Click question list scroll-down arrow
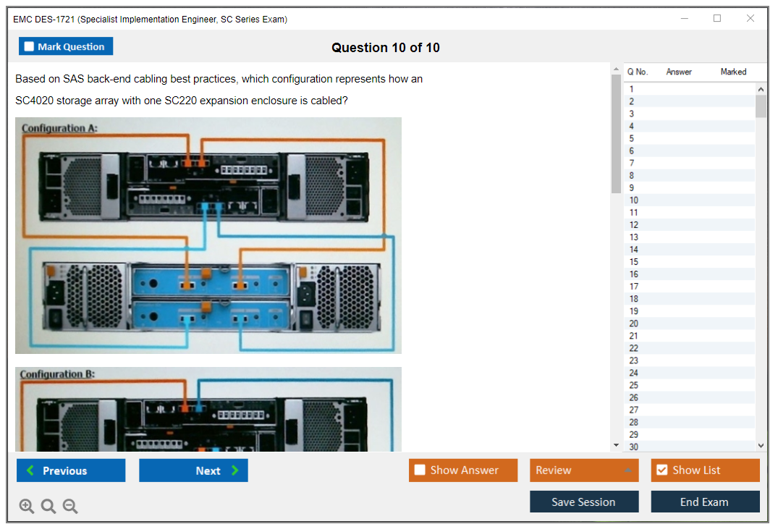 point(761,446)
